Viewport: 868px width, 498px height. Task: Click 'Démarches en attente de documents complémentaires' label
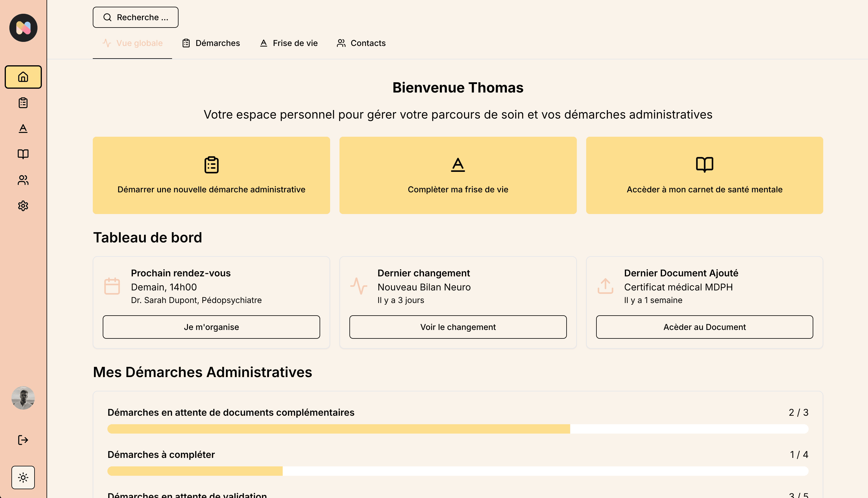coord(231,413)
